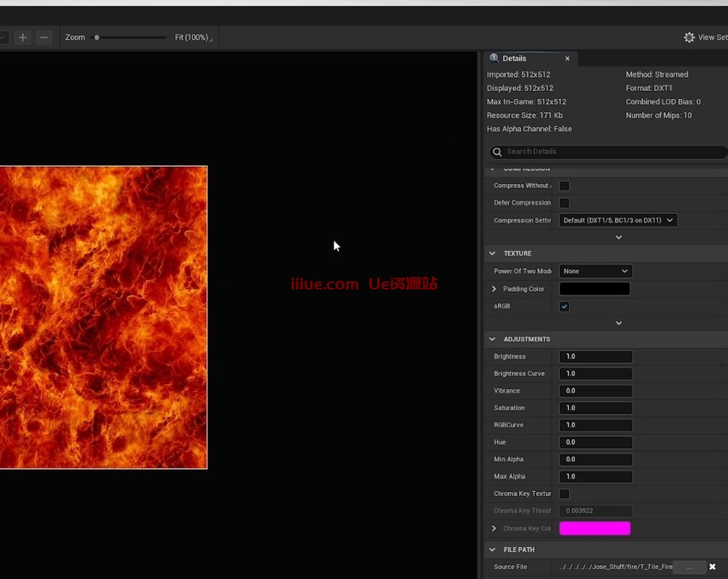Select the Details tab

pos(514,58)
